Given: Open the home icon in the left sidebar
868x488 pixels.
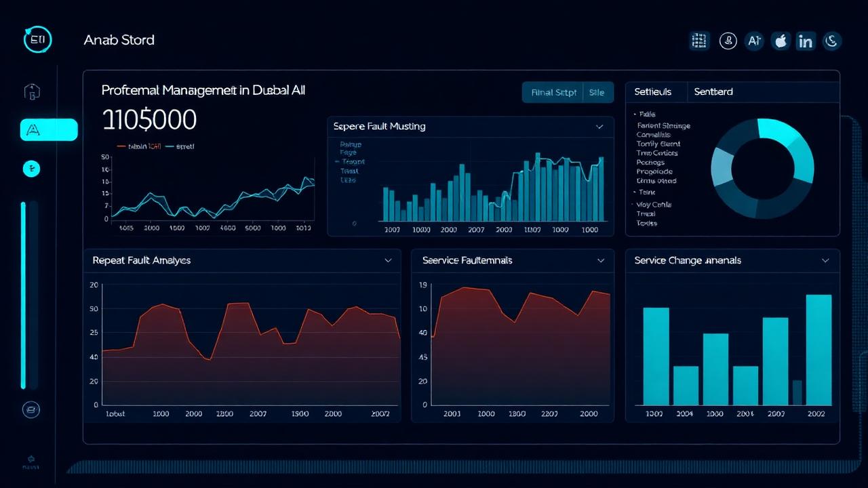Looking at the screenshot, I should click(32, 91).
